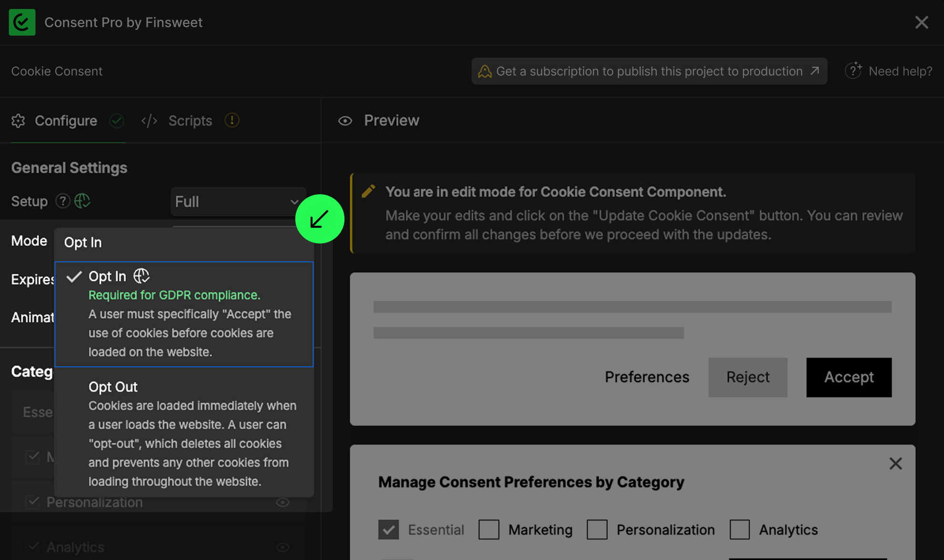Toggle the Analytics category checkbox in sidebar
The width and height of the screenshot is (944, 560).
click(33, 547)
